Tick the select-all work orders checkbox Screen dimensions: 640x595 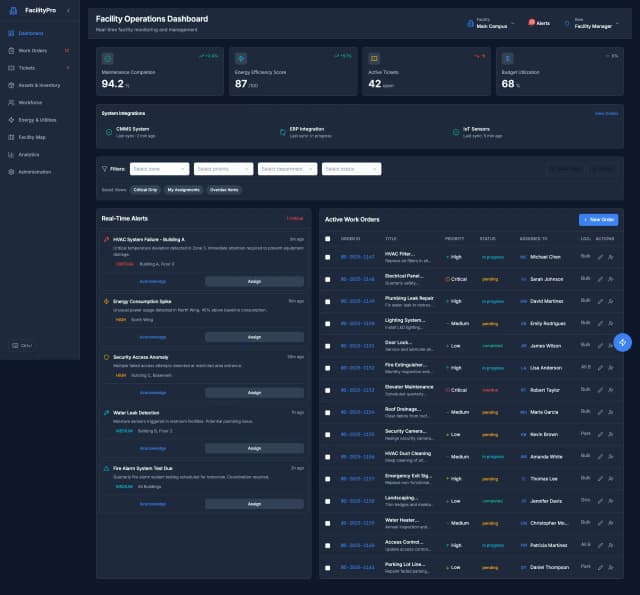coord(327,239)
